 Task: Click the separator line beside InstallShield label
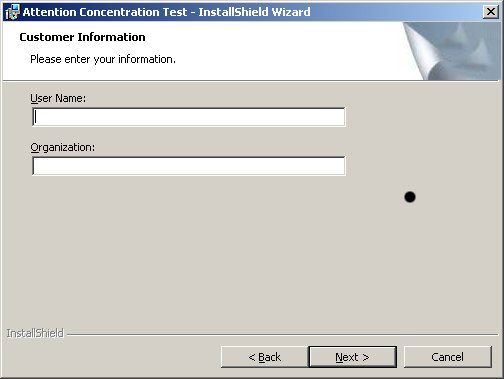283,334
